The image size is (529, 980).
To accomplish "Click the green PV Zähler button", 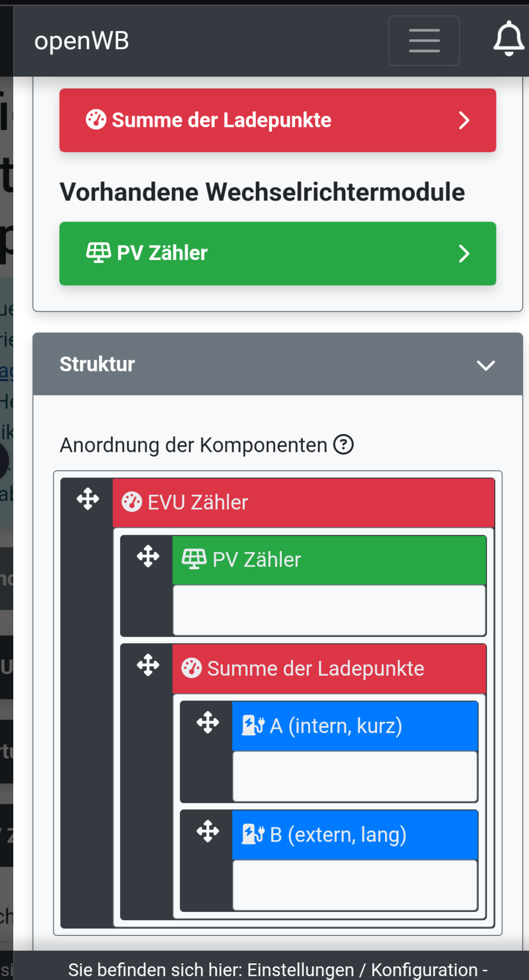I will click(x=277, y=253).
